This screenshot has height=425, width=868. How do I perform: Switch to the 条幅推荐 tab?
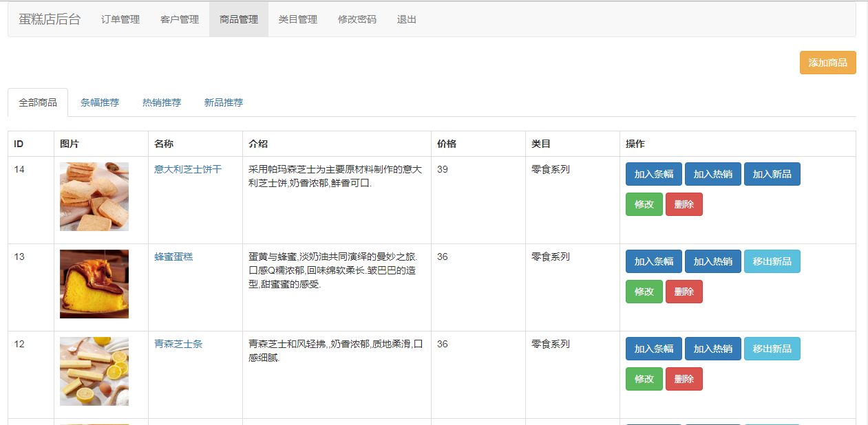pos(100,102)
